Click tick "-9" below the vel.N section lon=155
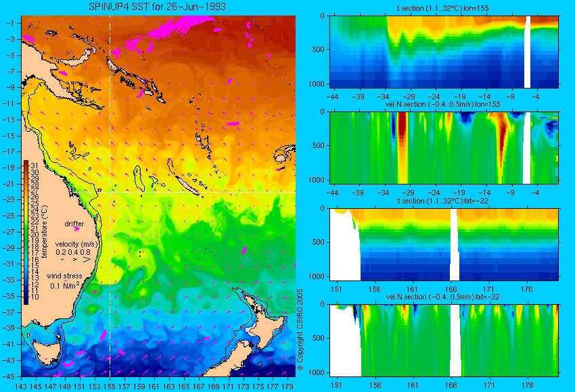The image size is (575, 392). (511, 193)
